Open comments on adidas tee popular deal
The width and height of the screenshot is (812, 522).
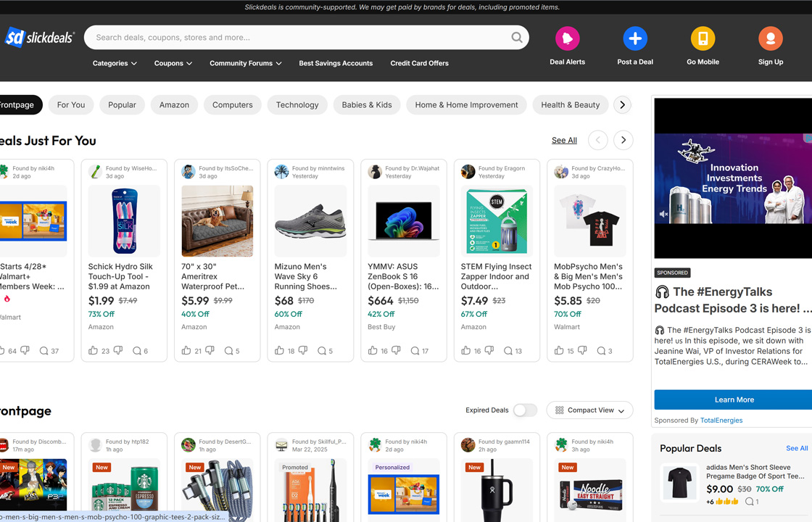pyautogui.click(x=750, y=501)
